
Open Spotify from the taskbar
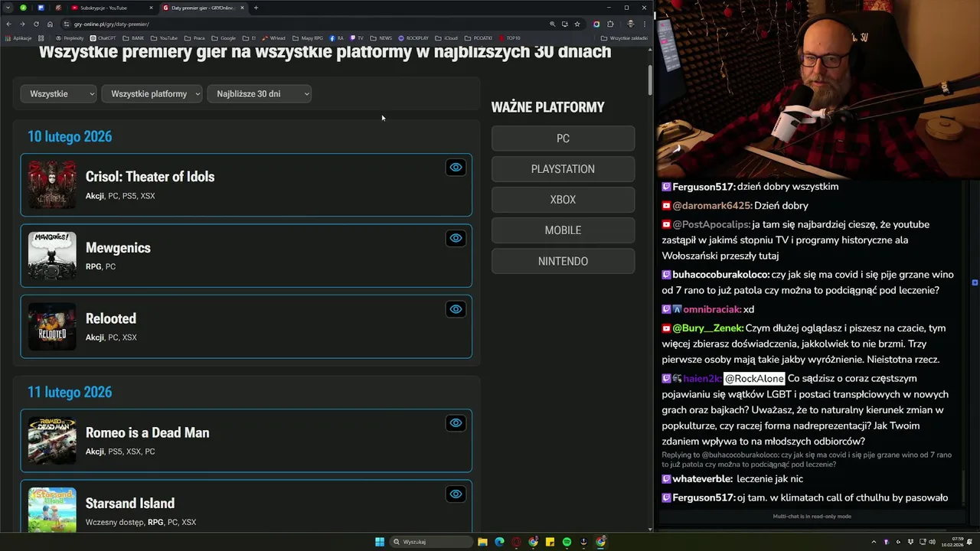(x=567, y=542)
